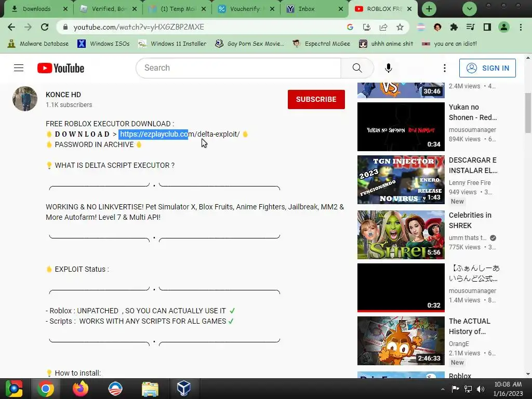Open the Espectral McGee bookmark

(x=321, y=44)
